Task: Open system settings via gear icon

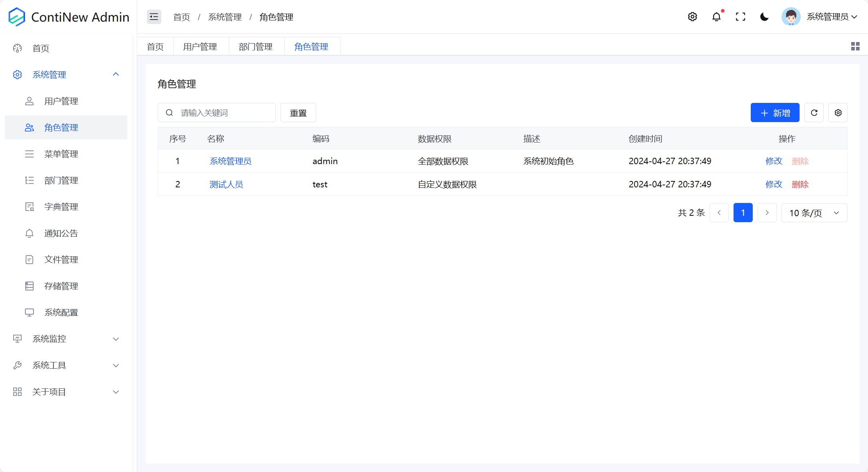Action: pos(693,17)
